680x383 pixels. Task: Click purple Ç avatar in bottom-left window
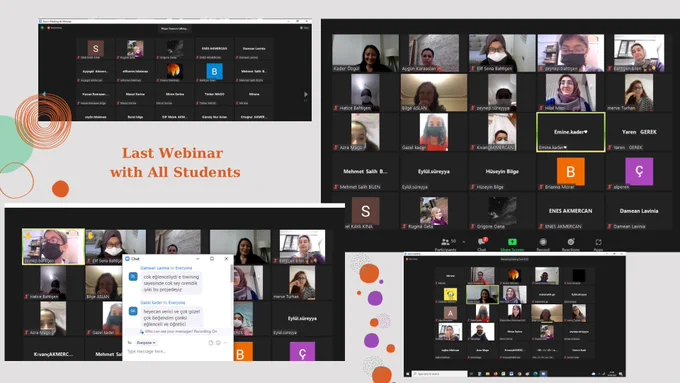pyautogui.click(x=302, y=352)
